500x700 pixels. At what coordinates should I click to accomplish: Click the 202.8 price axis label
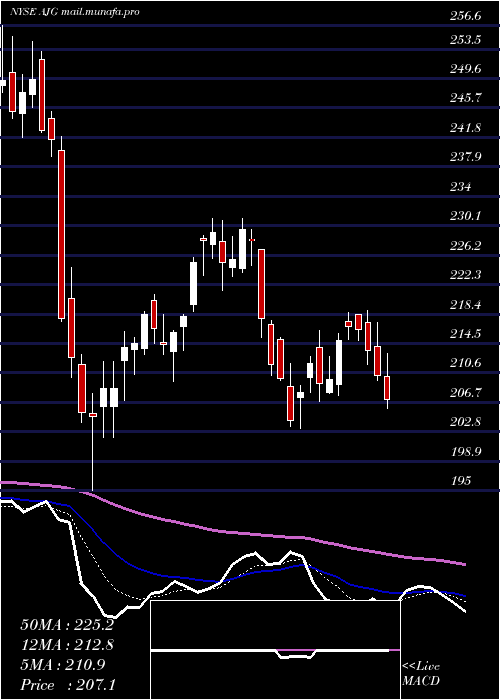466,422
